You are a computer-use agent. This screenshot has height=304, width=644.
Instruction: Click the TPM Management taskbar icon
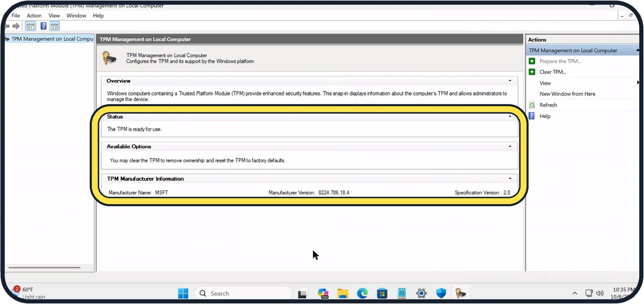460,293
